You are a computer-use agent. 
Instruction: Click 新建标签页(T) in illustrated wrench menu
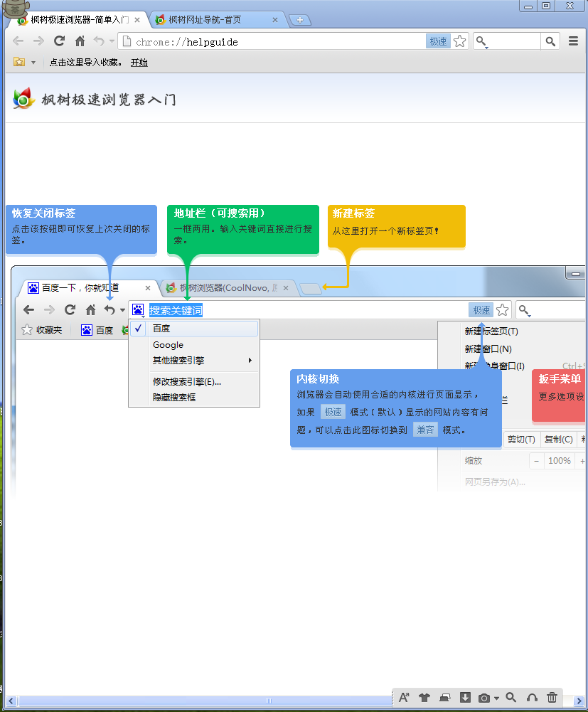tap(491, 331)
